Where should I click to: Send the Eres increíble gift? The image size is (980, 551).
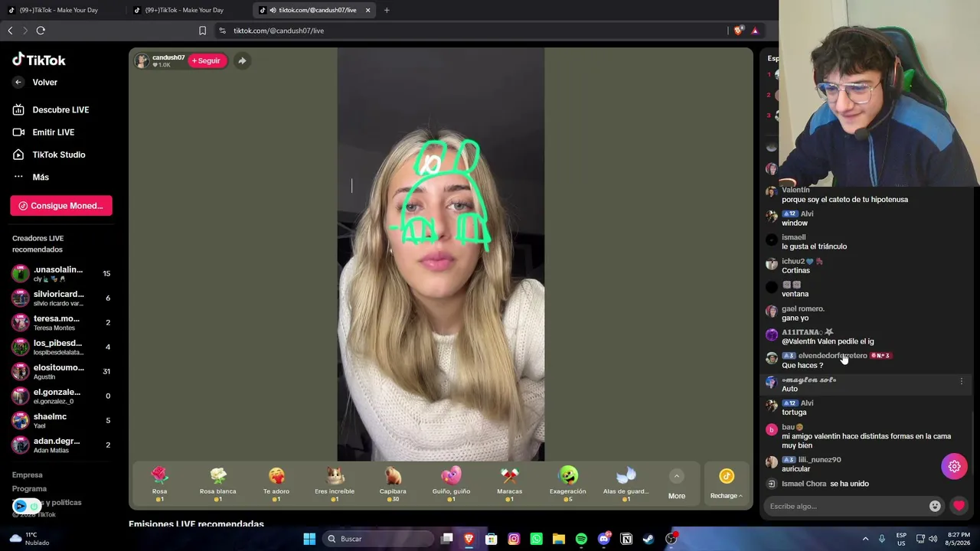click(x=335, y=484)
